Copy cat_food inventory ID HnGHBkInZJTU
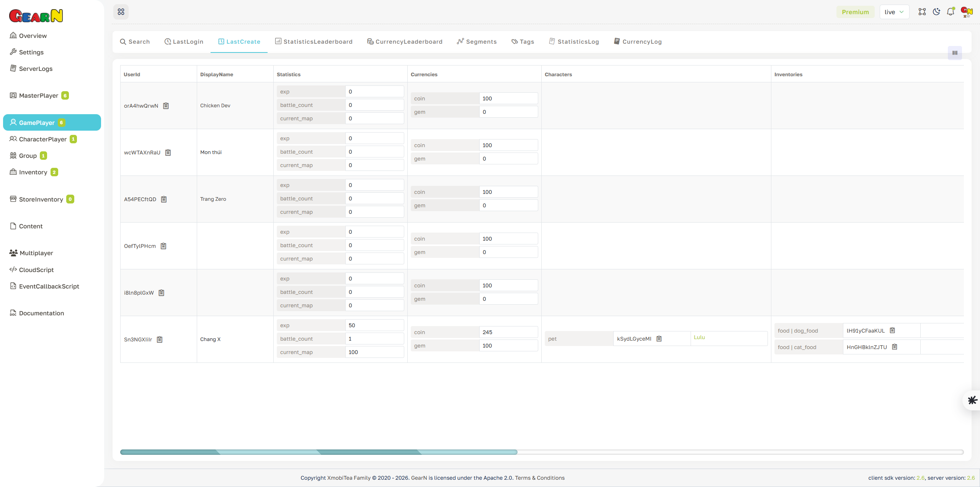The height and width of the screenshot is (487, 980). (895, 346)
